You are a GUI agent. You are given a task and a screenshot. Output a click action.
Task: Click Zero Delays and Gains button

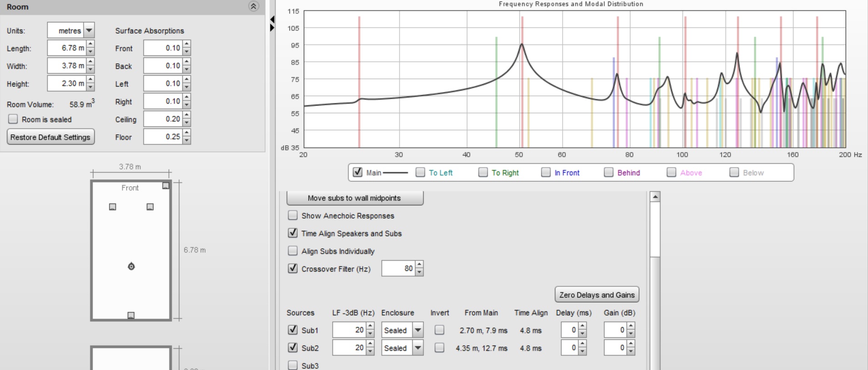click(597, 294)
